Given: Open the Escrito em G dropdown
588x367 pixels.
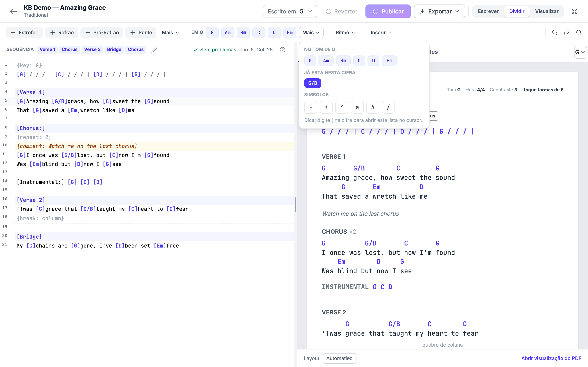Looking at the screenshot, I should [290, 11].
